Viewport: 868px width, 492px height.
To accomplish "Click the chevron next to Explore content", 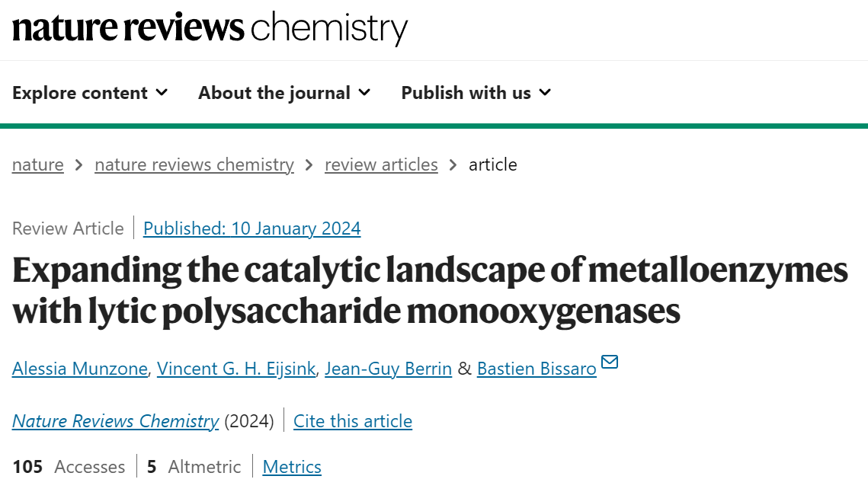I will click(x=162, y=92).
